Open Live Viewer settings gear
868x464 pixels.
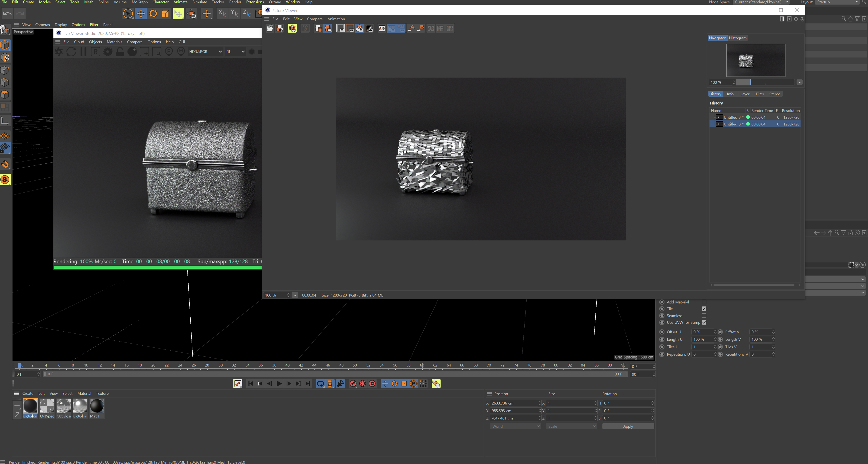(x=108, y=52)
